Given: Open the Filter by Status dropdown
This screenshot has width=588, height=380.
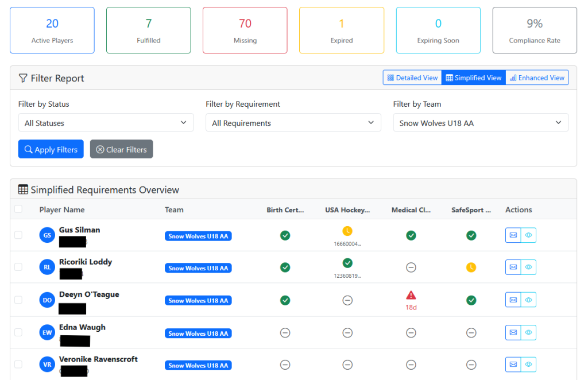Looking at the screenshot, I should pos(106,123).
